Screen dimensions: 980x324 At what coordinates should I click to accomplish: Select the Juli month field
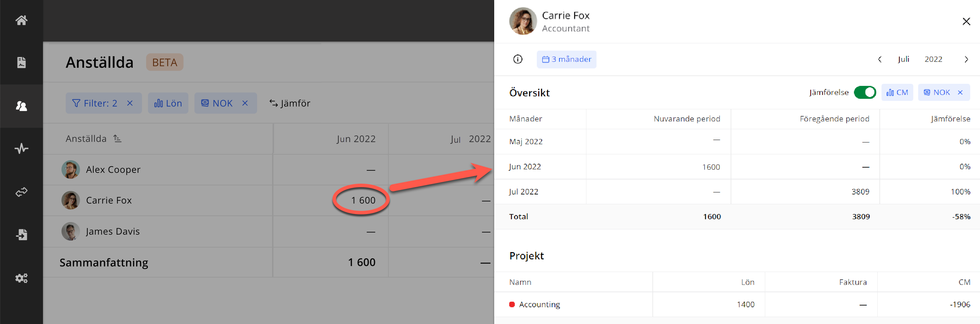coord(904,59)
